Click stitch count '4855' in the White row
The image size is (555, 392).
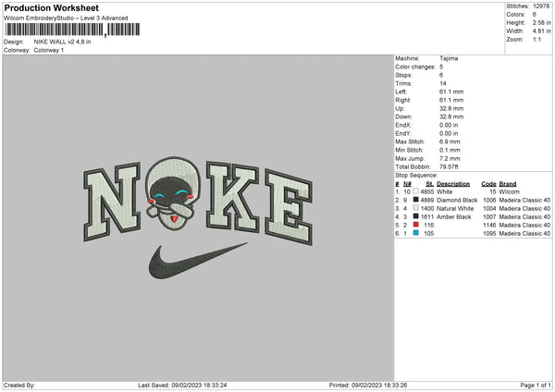click(x=426, y=191)
